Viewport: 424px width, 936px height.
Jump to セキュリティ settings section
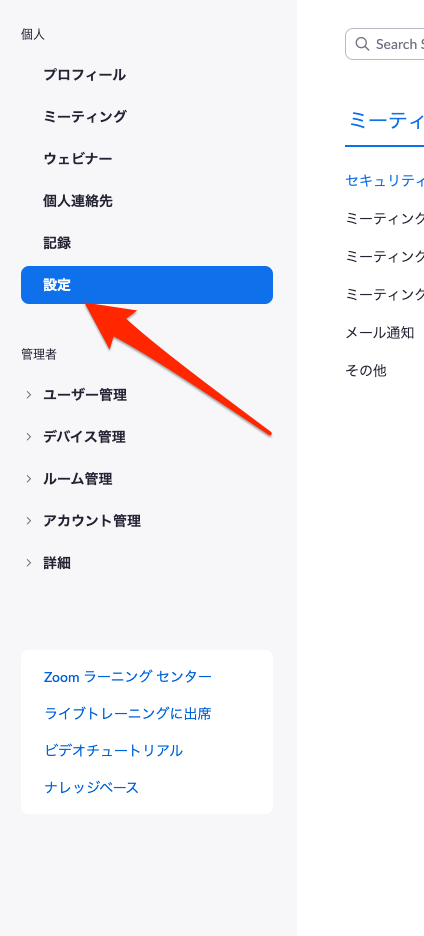click(385, 180)
